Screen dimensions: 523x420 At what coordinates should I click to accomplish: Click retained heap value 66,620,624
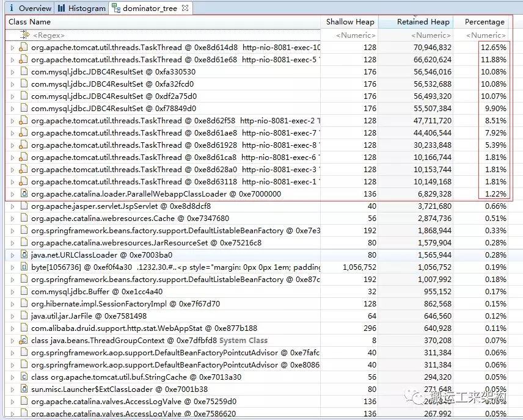click(x=433, y=60)
